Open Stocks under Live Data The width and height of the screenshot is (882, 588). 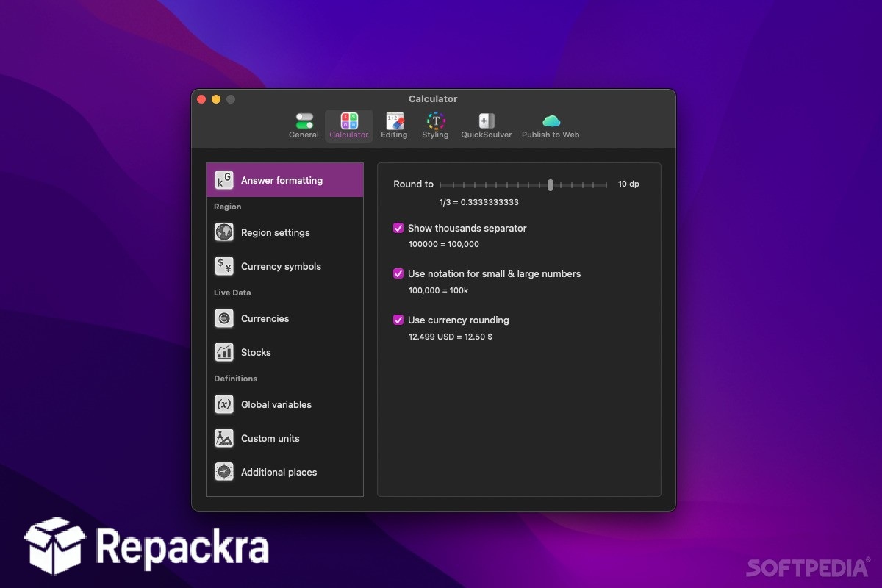point(284,352)
